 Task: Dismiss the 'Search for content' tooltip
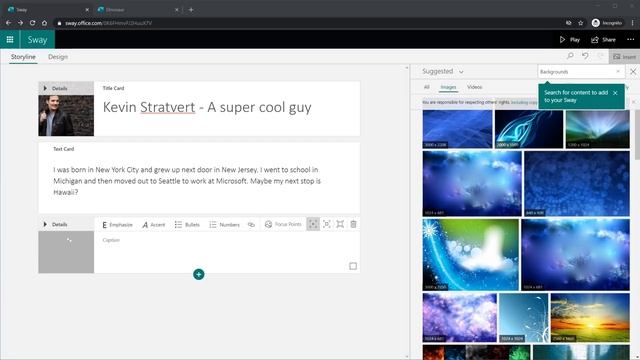point(615,93)
